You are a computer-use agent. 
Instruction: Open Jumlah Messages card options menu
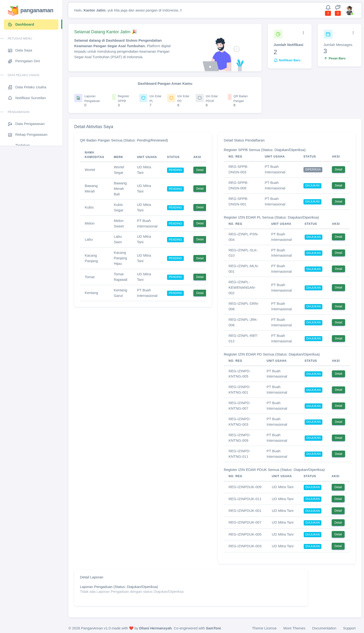[x=353, y=33]
